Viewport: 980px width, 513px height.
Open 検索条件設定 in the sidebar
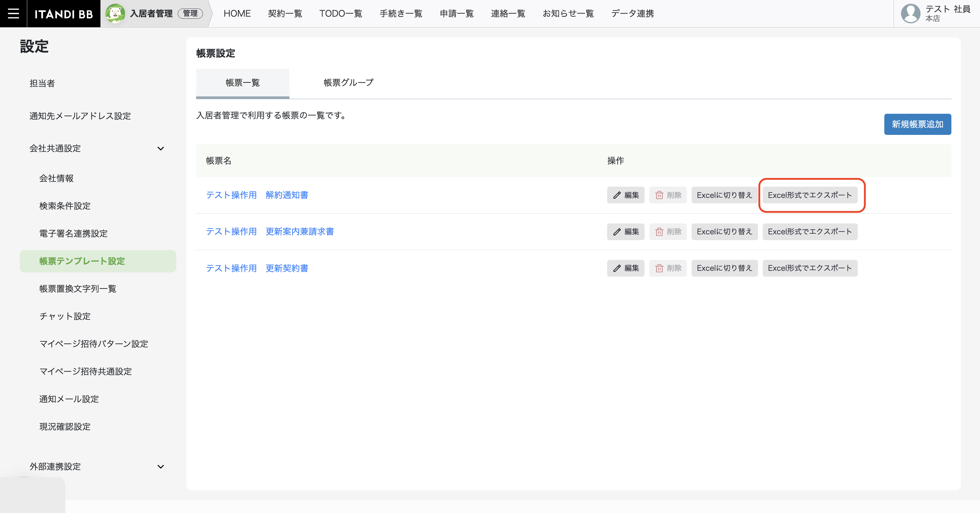65,206
